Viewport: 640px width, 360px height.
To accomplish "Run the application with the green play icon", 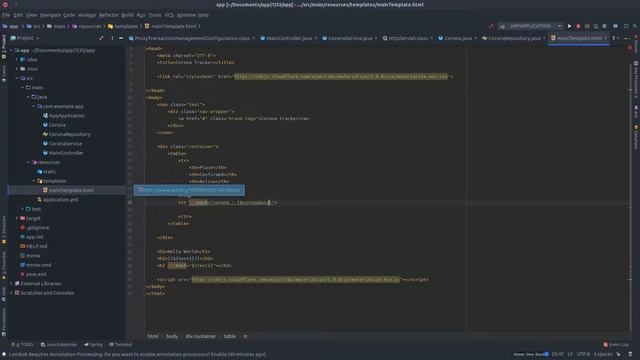I will (x=569, y=26).
